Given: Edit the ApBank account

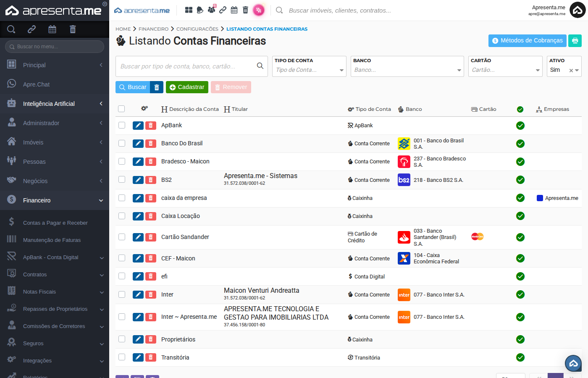Looking at the screenshot, I should [x=138, y=126].
